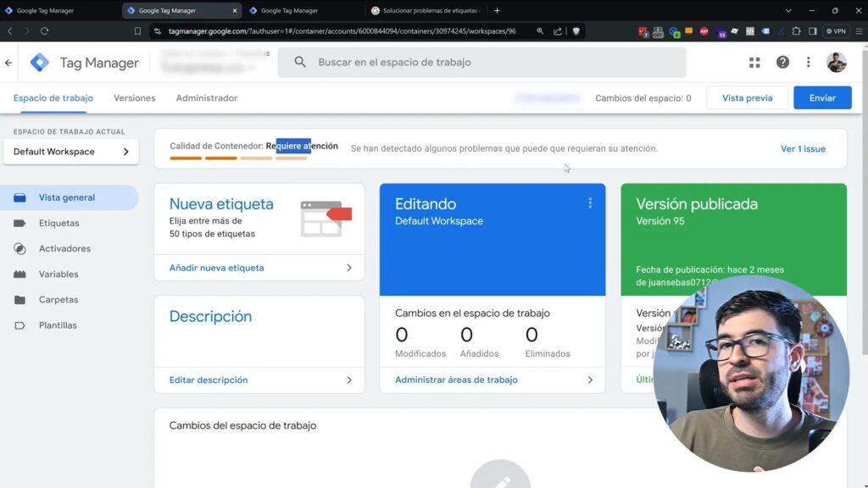
Task: Click the share icon in the address bar
Action: pos(558,31)
